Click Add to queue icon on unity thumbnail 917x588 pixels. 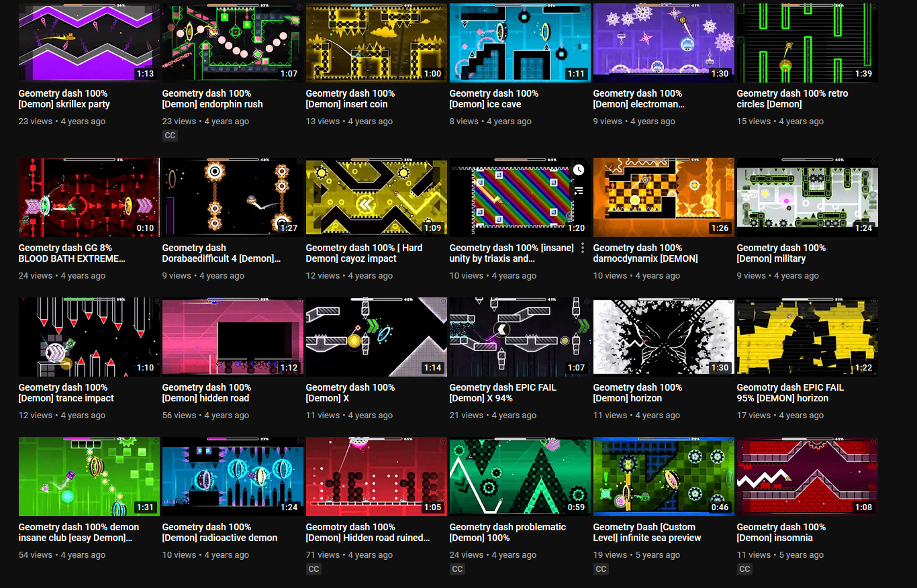pyautogui.click(x=579, y=191)
